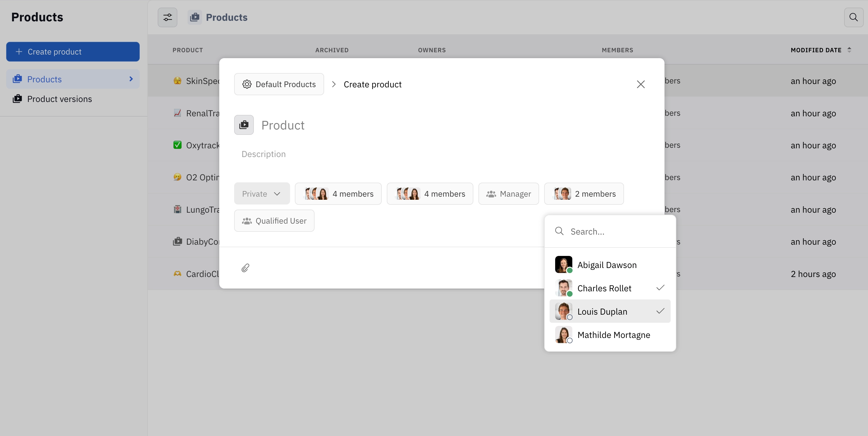Image resolution: width=868 pixels, height=436 pixels.
Task: Switch to the Products tab at top
Action: [218, 17]
